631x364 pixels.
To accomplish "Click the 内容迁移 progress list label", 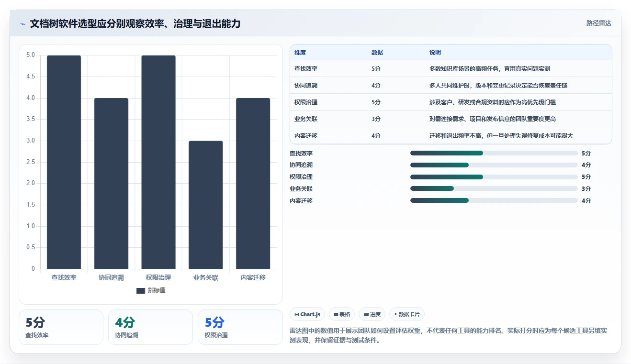I will [301, 200].
